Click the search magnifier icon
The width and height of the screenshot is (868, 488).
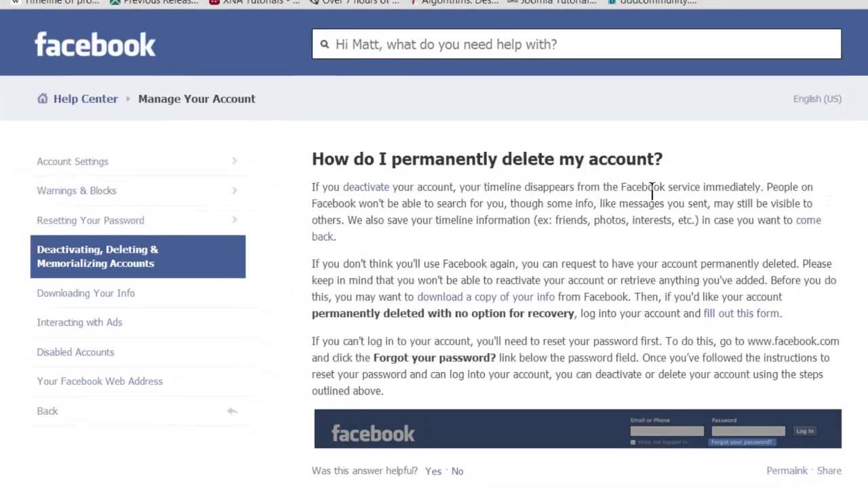tap(324, 44)
